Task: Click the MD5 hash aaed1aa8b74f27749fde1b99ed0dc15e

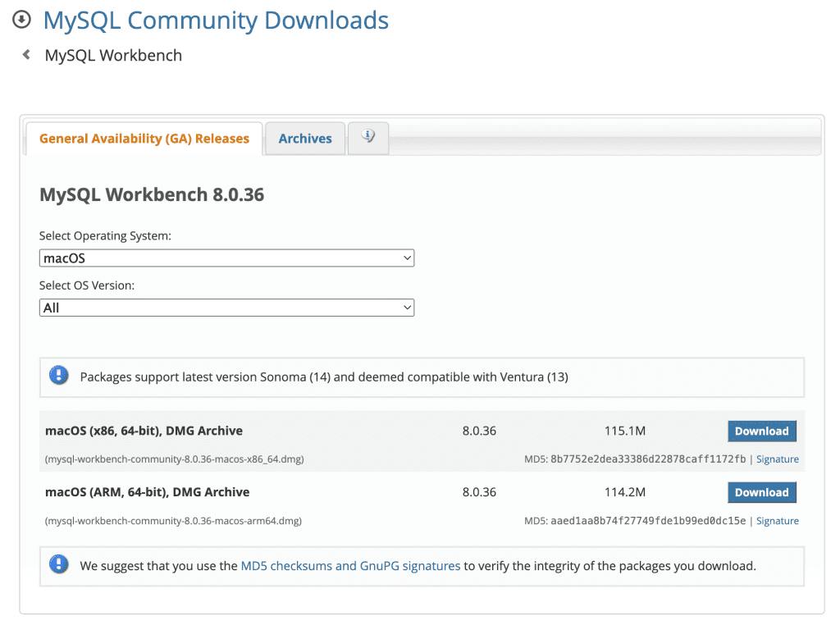Action: tap(648, 521)
